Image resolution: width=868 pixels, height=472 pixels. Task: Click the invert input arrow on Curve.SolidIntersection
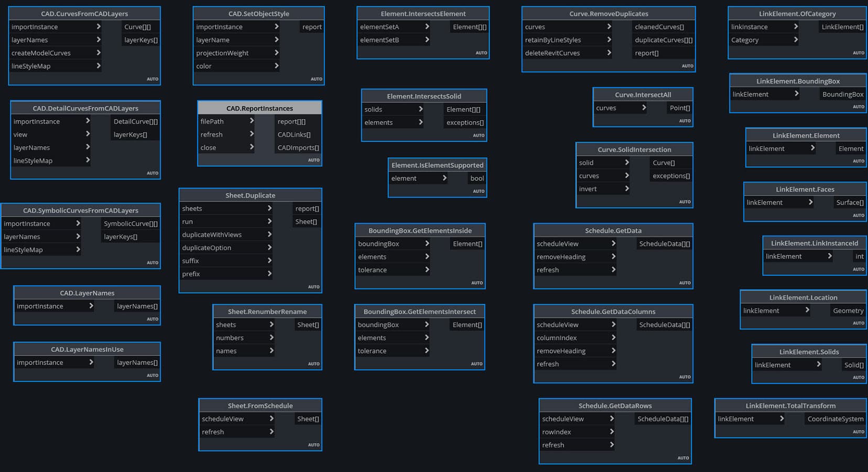click(x=626, y=189)
